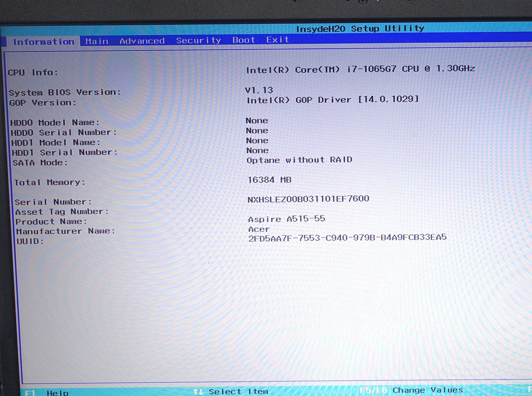532x396 pixels.
Task: Click the GOP Version label
Action: (x=43, y=103)
